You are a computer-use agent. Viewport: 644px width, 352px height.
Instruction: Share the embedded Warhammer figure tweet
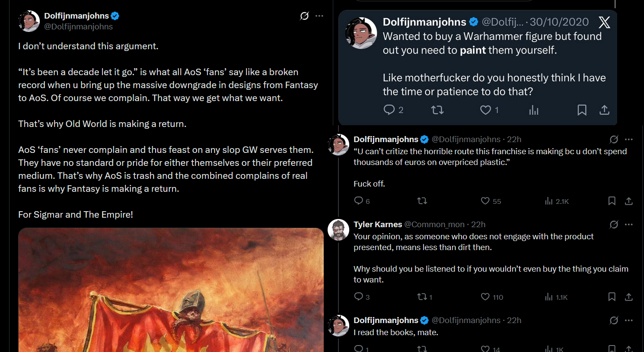(x=604, y=110)
